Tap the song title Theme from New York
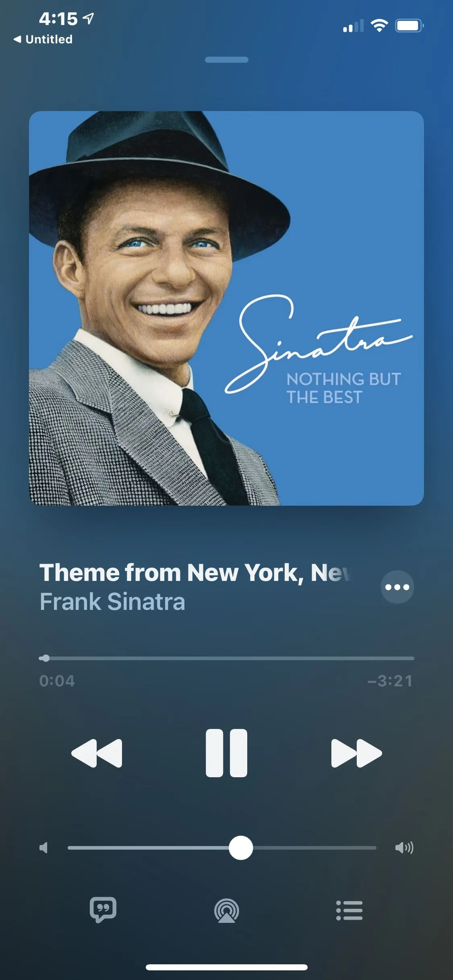Viewport: 453px width, 980px height. [195, 572]
